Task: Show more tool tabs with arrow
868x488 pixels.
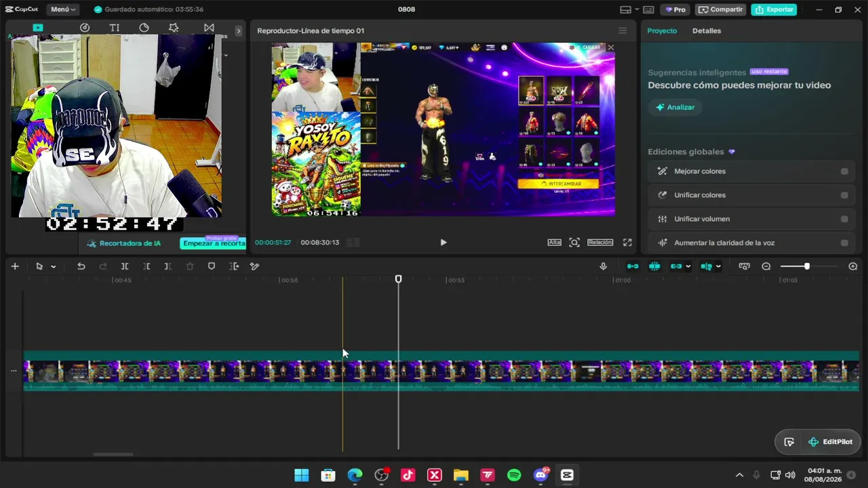Action: [238, 30]
